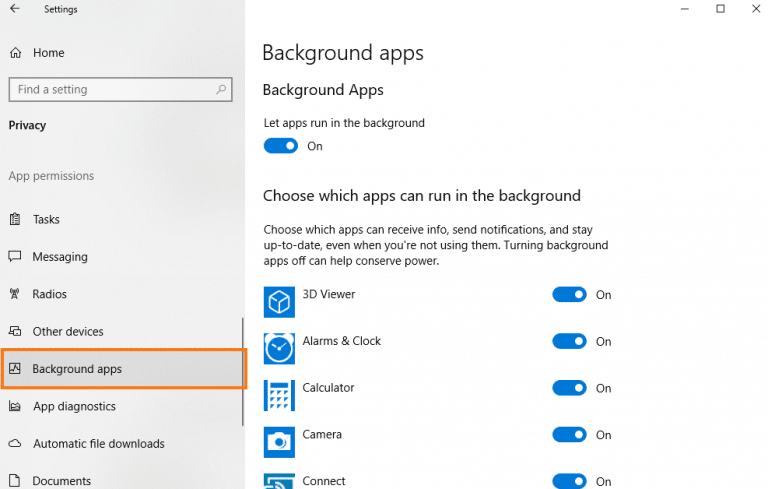Screen dimensions: 768x489
Task: Disable 3D Viewer background toggle
Action: point(569,294)
